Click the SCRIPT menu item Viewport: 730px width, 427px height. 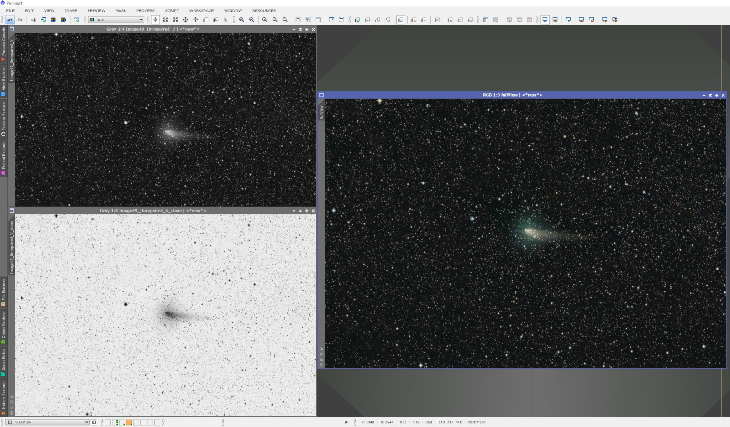tap(171, 10)
